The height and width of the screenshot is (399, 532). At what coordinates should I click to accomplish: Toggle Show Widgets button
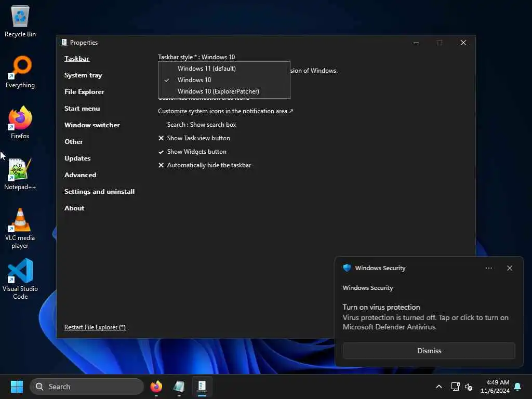pos(192,152)
